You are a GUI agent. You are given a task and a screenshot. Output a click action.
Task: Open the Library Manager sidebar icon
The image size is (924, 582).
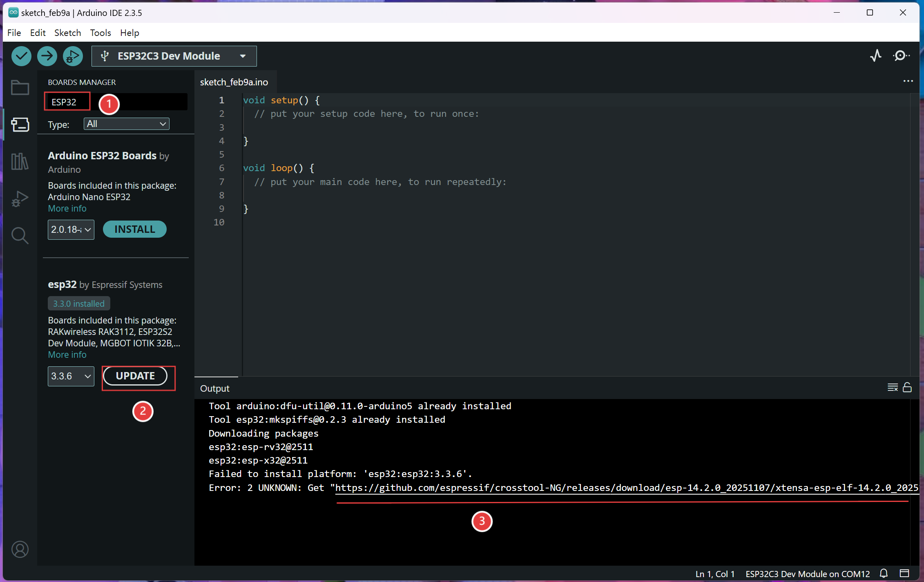[20, 162]
